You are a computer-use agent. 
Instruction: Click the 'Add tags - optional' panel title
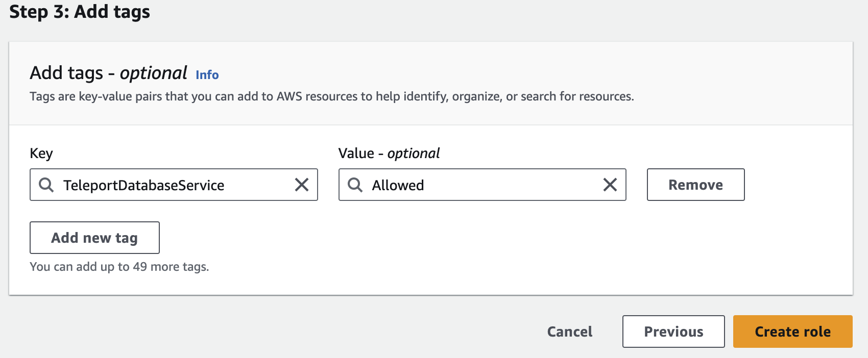pos(108,73)
